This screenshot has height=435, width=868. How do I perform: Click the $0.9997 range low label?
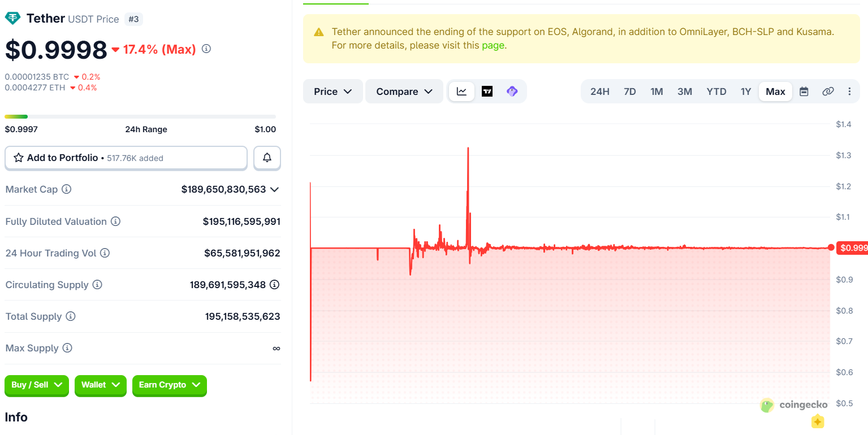pyautogui.click(x=21, y=129)
